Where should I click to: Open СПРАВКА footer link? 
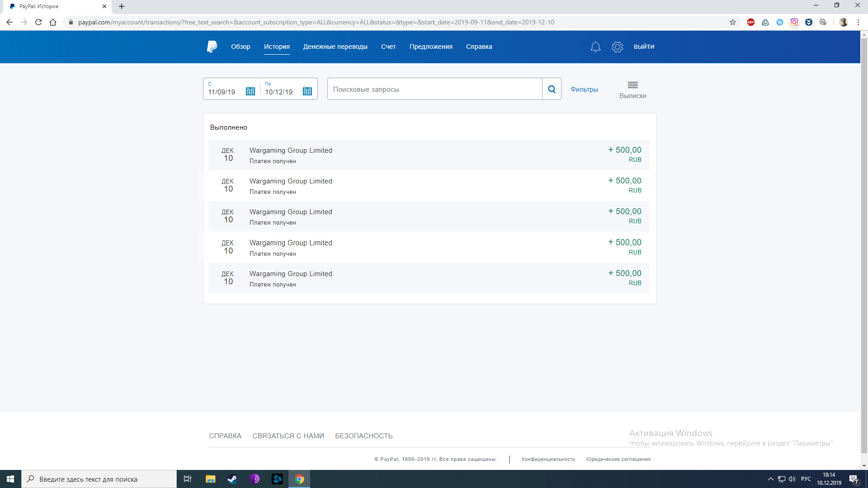(225, 436)
